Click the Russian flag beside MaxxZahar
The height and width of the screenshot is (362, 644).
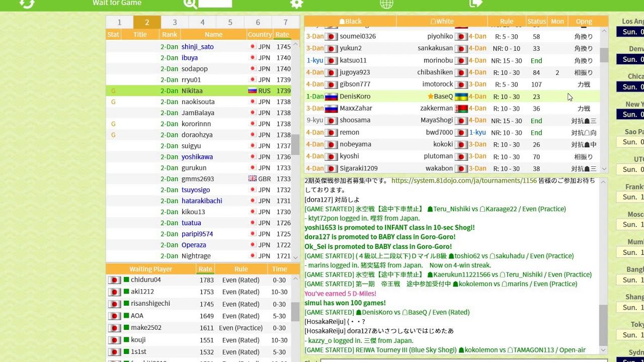(x=331, y=109)
